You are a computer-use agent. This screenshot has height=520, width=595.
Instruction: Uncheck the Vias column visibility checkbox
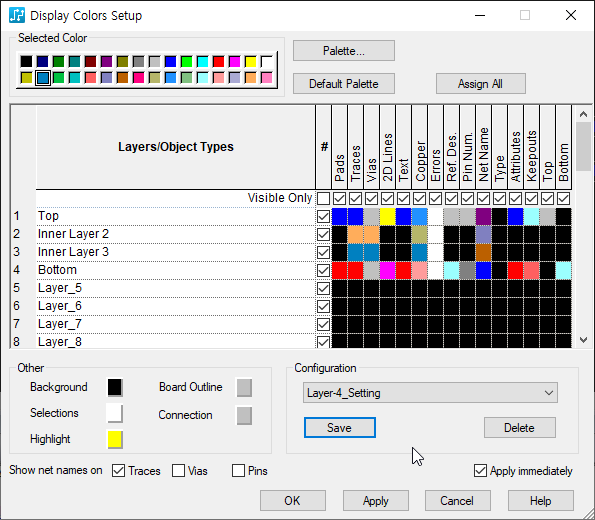[371, 198]
